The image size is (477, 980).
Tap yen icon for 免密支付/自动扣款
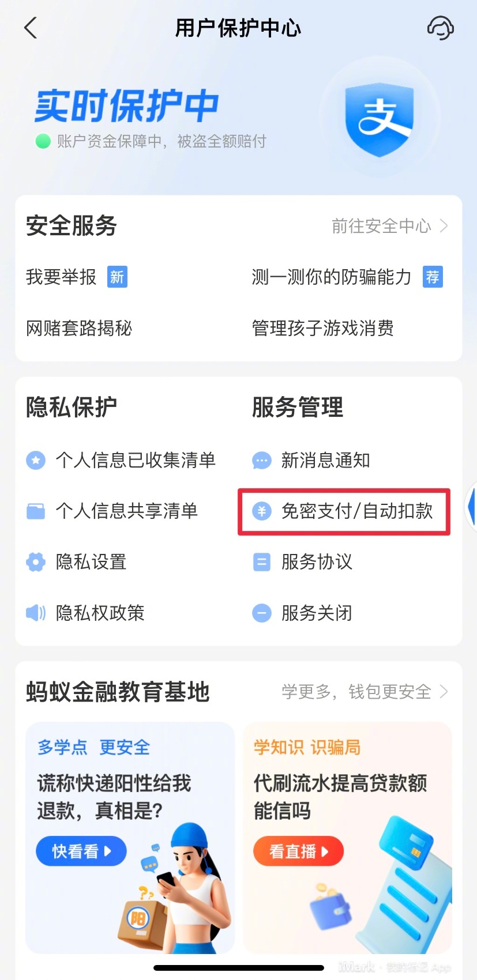pos(262,511)
